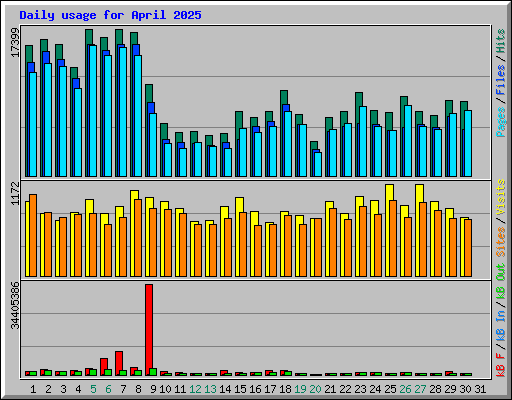The height and width of the screenshot is (400, 512).
Task: Click the x-axis day label 25
Action: coord(390,389)
